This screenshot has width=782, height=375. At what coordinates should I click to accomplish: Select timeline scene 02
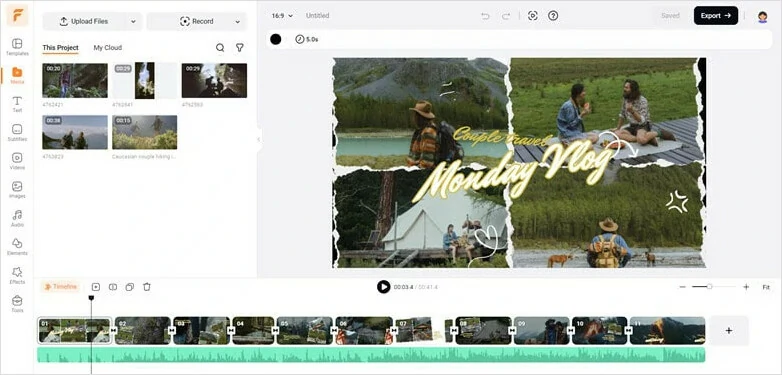(x=143, y=331)
